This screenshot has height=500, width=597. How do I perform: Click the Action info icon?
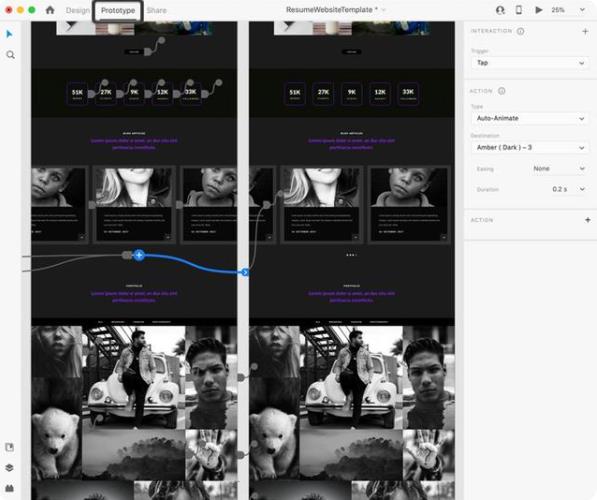tap(502, 91)
